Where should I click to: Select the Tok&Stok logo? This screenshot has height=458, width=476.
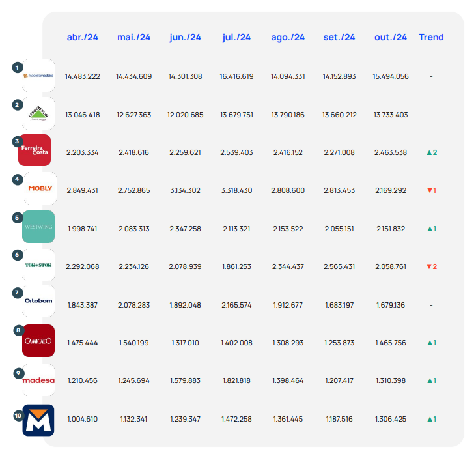38,265
